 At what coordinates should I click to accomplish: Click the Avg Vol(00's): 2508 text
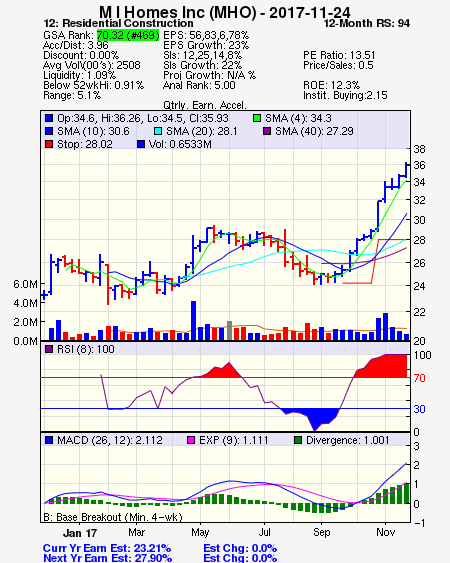point(92,65)
